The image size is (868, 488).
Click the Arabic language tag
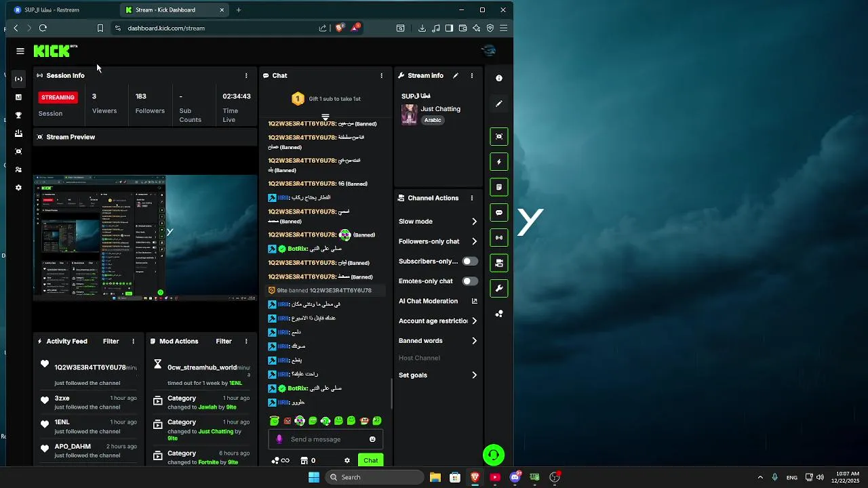(x=433, y=120)
